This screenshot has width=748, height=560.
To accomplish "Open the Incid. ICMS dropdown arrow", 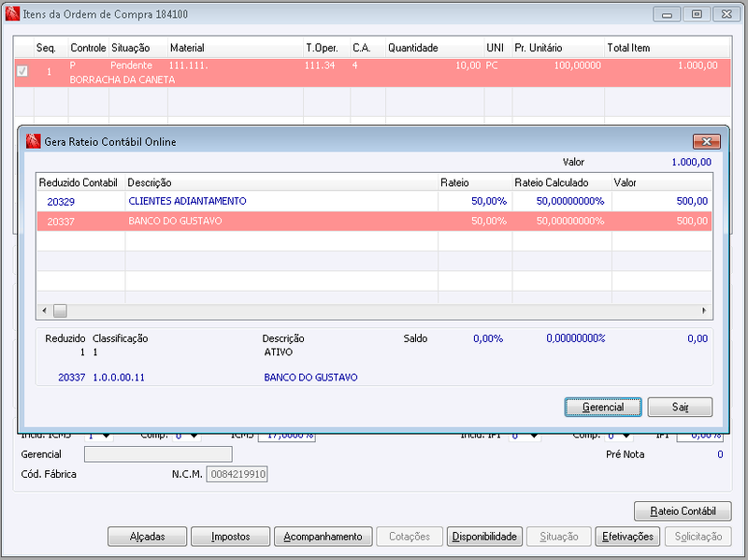I will 107,436.
